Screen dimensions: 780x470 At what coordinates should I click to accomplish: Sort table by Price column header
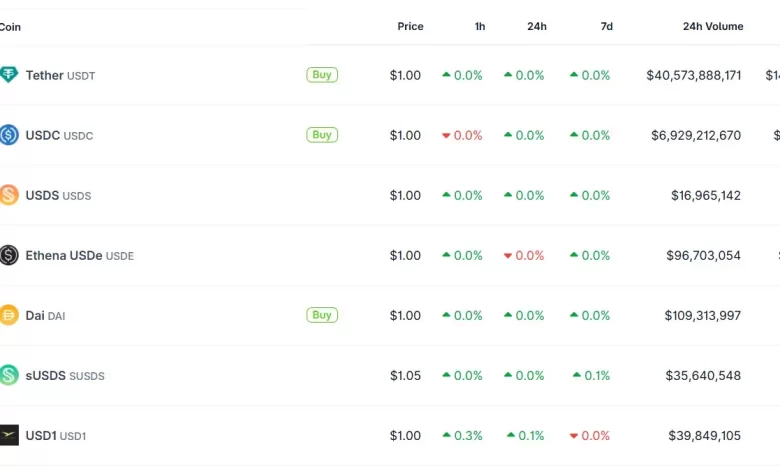coord(410,26)
